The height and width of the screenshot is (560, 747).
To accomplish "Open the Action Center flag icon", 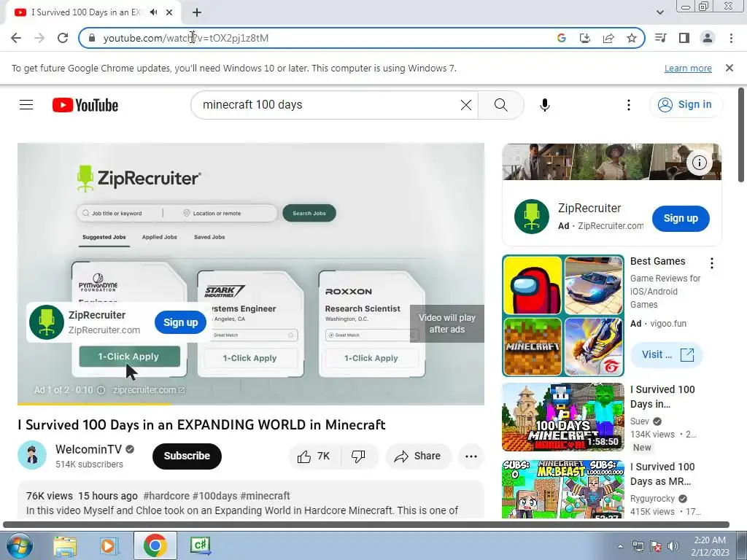I will click(656, 546).
